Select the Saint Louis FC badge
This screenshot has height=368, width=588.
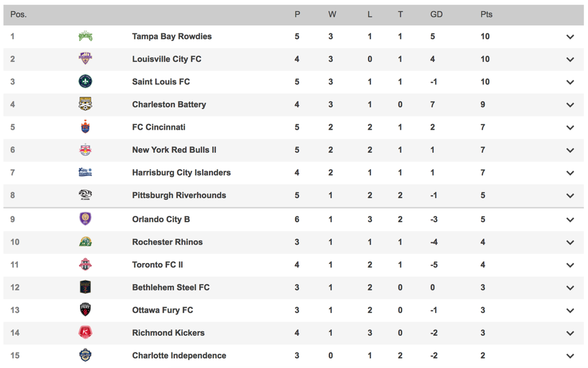85,82
